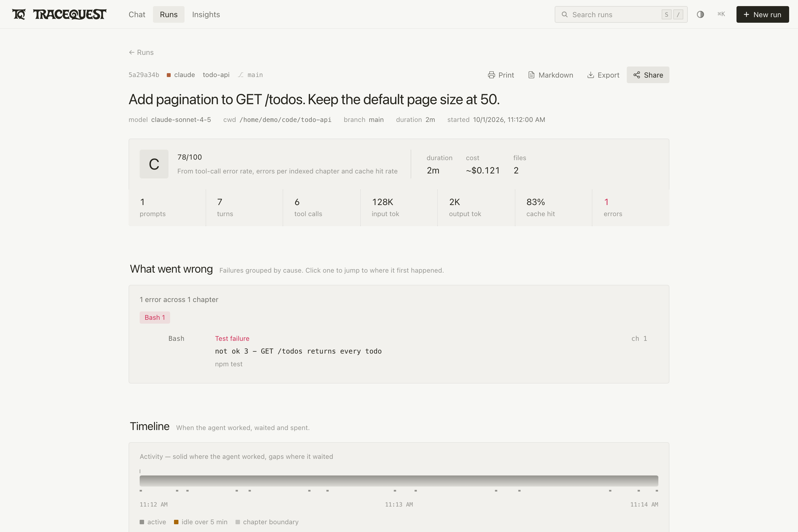The image size is (798, 532).
Task: Click the 7 turns stat
Action: point(244,208)
